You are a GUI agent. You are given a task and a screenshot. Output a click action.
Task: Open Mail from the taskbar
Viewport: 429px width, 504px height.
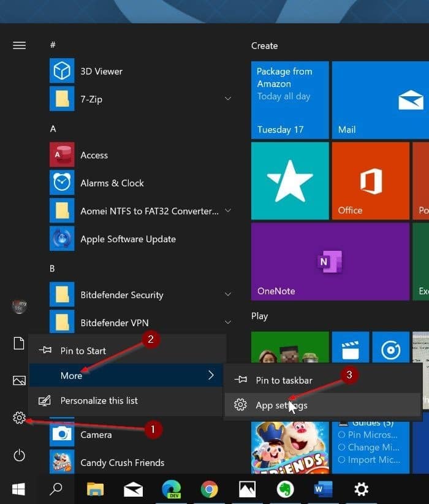tap(134, 489)
